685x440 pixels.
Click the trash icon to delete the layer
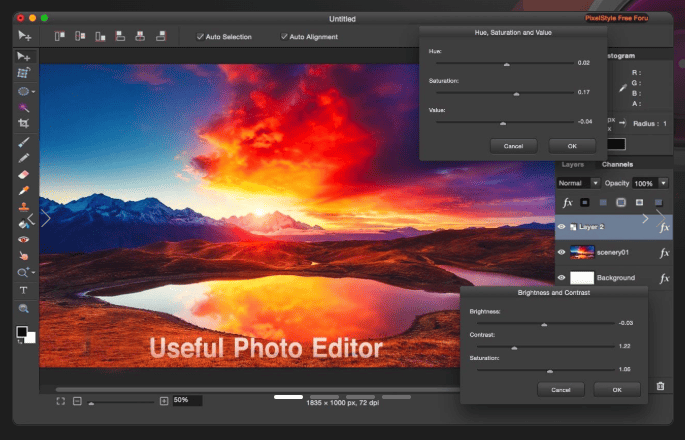coord(661,386)
